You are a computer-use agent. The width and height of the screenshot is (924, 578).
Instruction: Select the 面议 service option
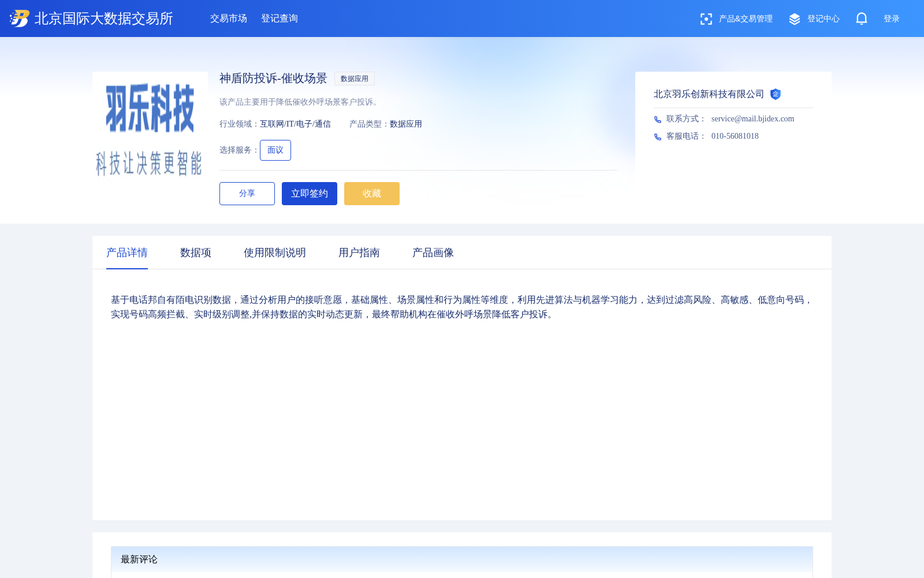pos(275,150)
